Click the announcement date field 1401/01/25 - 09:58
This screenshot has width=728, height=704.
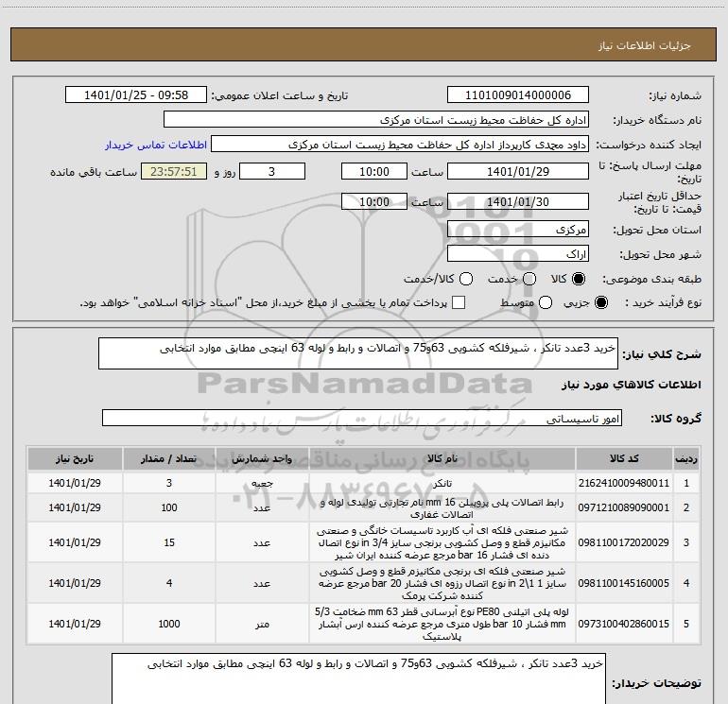tap(136, 95)
